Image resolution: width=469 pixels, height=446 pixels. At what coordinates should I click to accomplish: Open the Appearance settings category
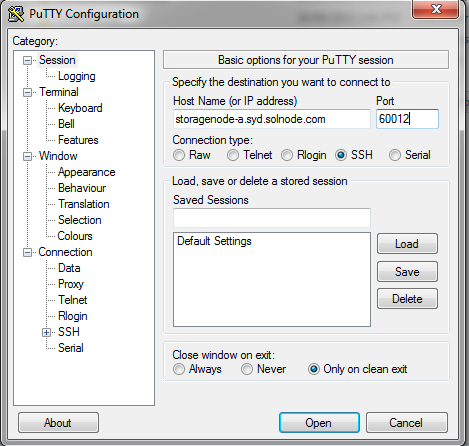click(87, 172)
